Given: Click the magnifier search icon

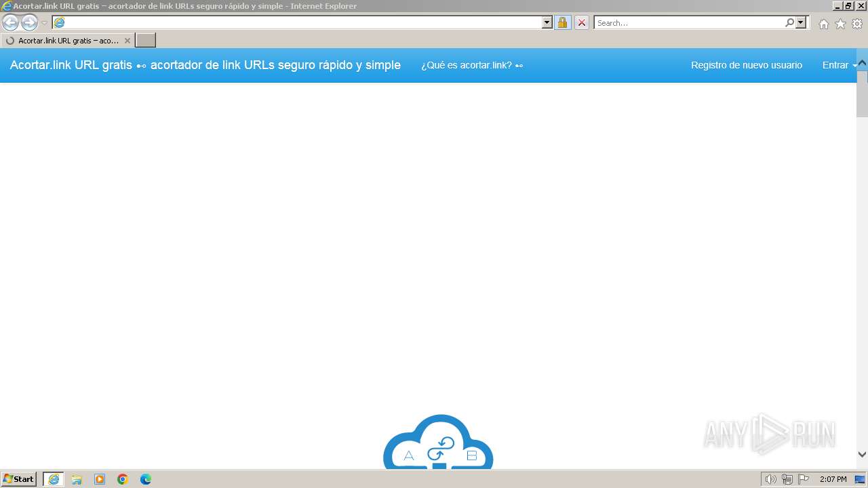Looking at the screenshot, I should [789, 23].
